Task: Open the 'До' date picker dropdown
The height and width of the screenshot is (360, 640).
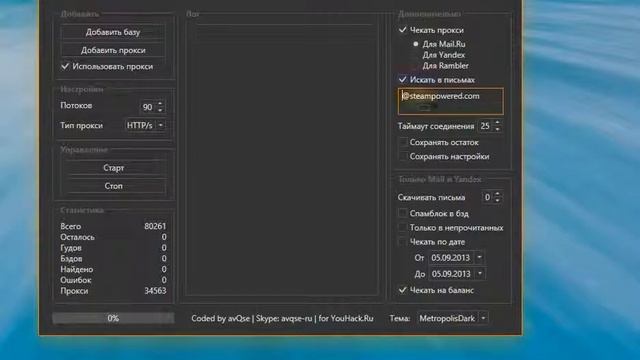Action: click(x=480, y=273)
